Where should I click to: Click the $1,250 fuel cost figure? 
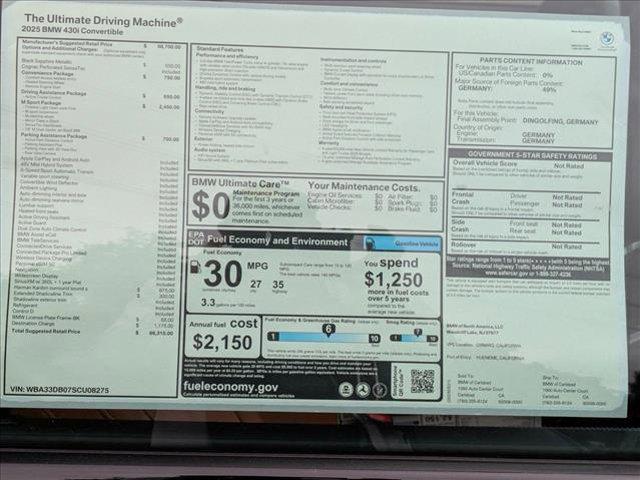click(393, 280)
